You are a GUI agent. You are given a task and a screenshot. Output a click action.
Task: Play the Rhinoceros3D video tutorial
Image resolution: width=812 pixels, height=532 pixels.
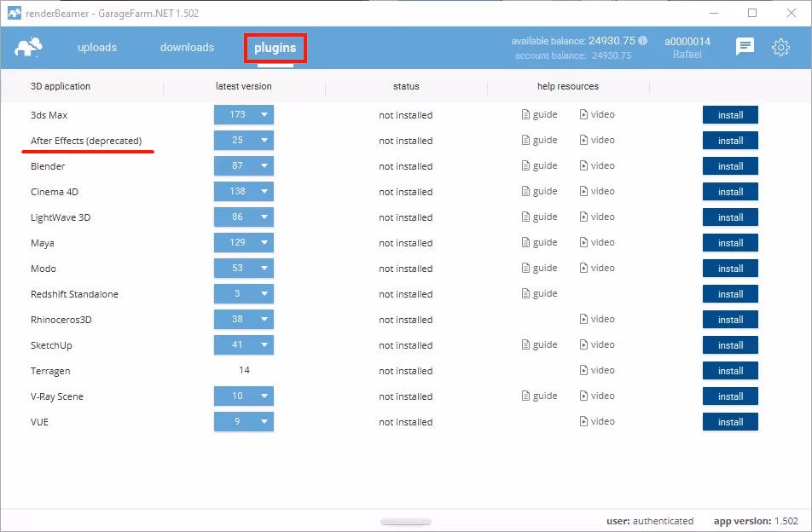[x=597, y=320]
